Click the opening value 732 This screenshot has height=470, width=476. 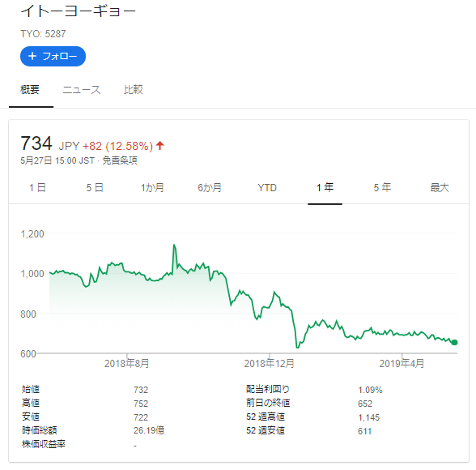point(141,390)
